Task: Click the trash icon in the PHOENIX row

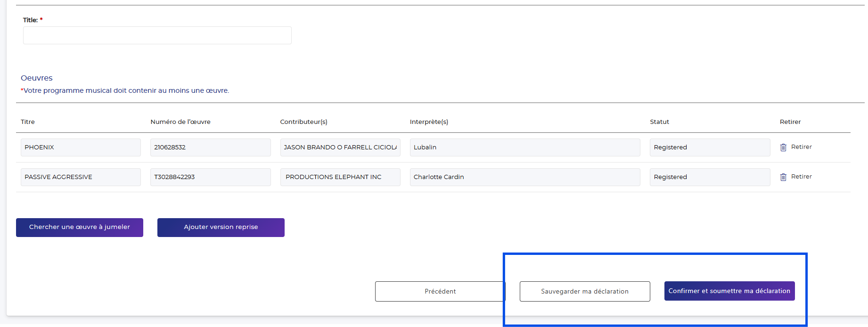Action: 783,147
